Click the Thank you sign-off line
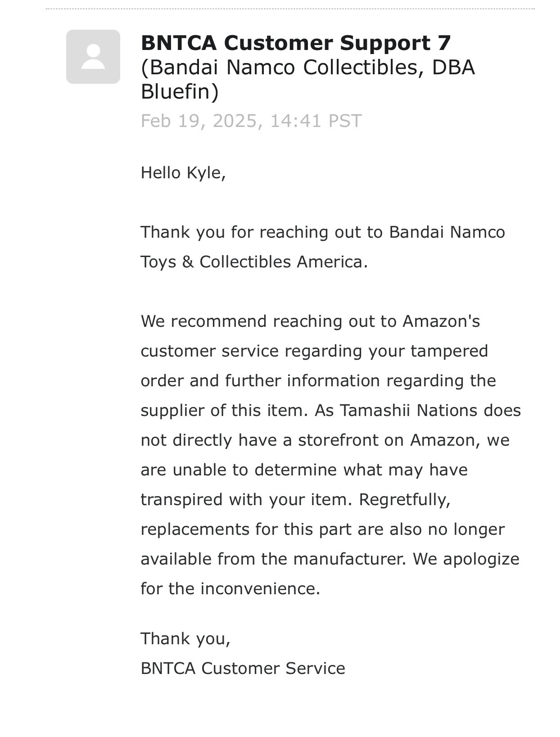This screenshot has width=560, height=737. coord(185,639)
